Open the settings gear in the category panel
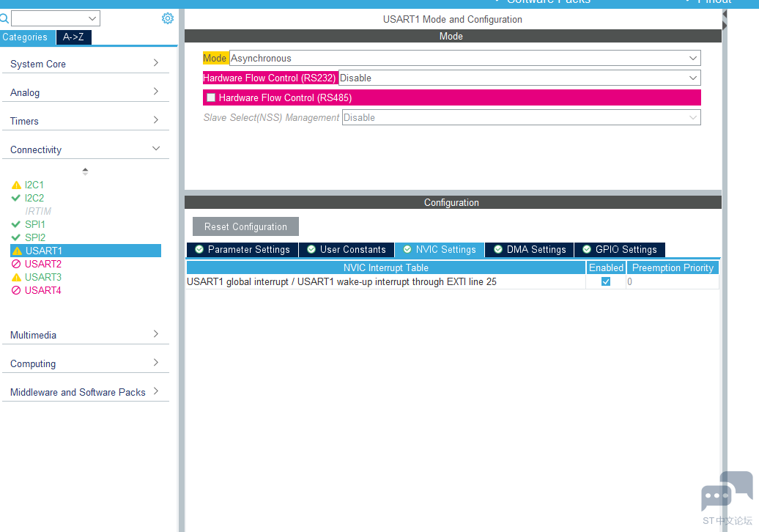The width and height of the screenshot is (759, 532). tap(168, 18)
